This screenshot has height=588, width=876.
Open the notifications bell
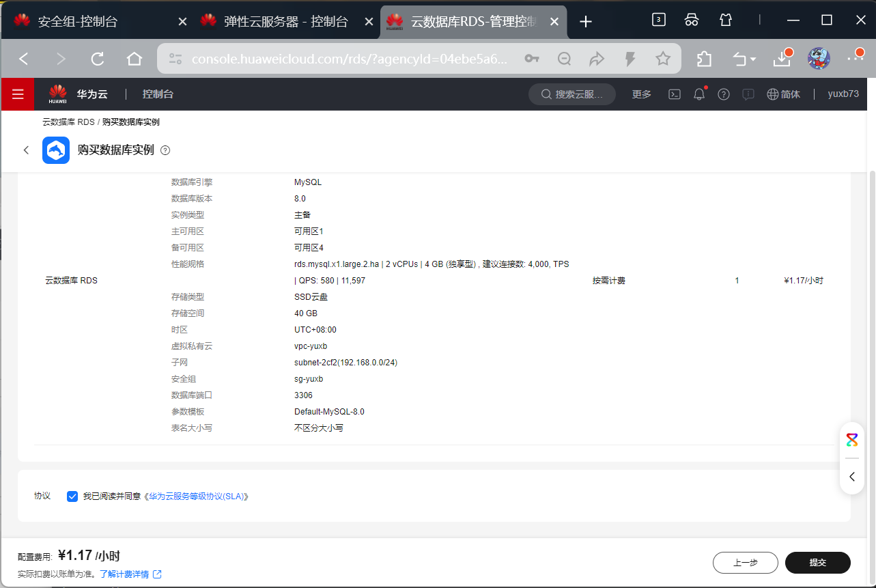click(x=699, y=94)
